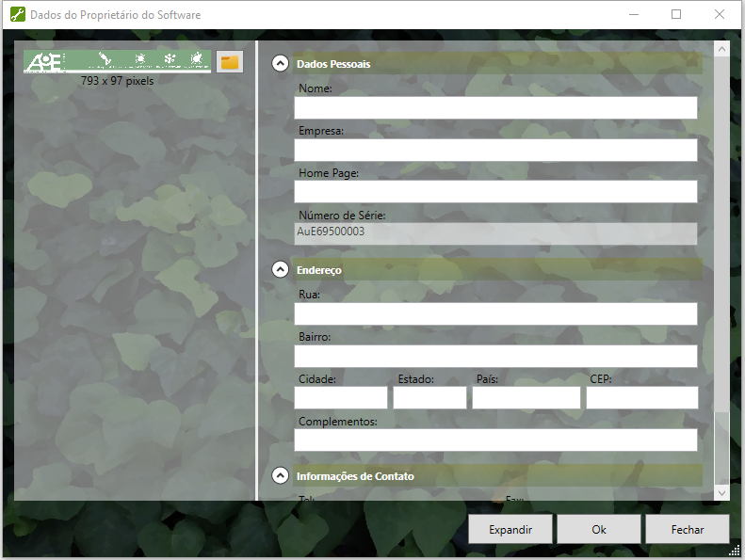Focus the Home Page input field
This screenshot has height=560, width=745.
(x=495, y=192)
